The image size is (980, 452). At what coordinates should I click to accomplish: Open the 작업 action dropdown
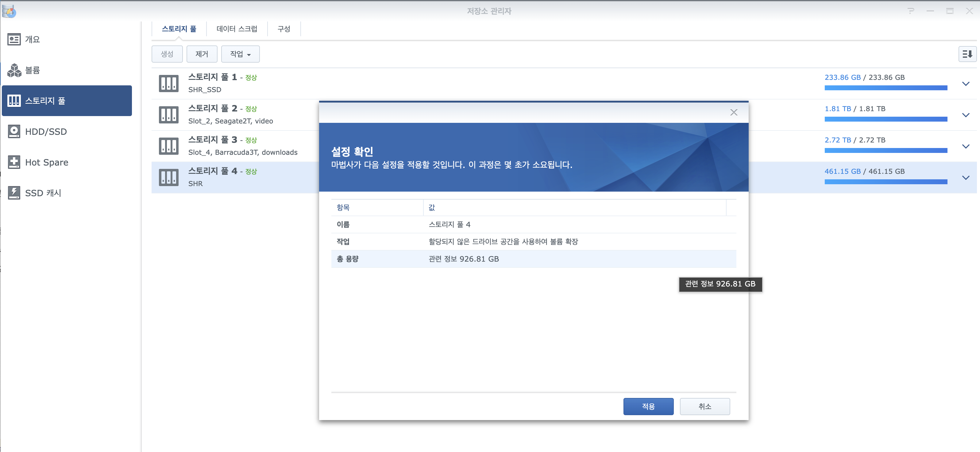pos(240,54)
